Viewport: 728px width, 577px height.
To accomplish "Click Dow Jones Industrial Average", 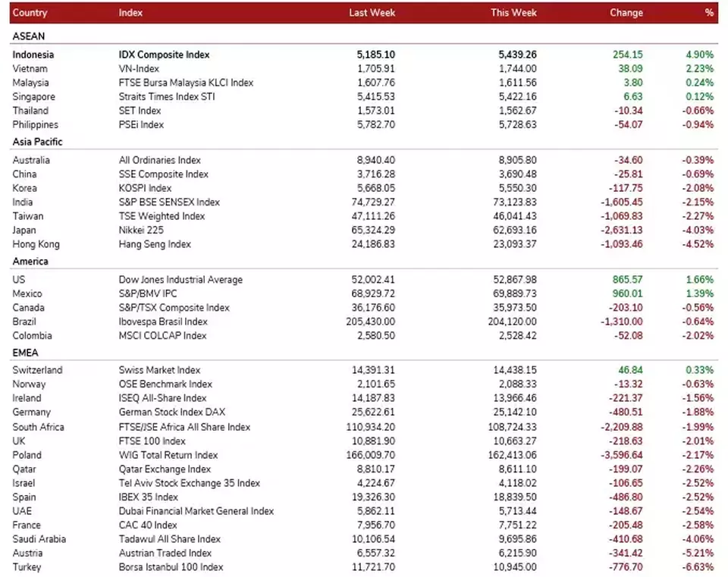I will click(180, 280).
